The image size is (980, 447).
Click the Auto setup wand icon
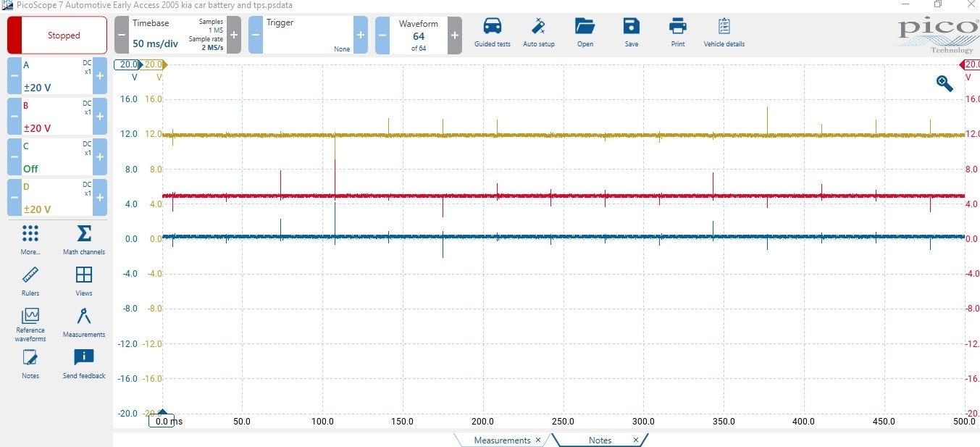(x=538, y=28)
